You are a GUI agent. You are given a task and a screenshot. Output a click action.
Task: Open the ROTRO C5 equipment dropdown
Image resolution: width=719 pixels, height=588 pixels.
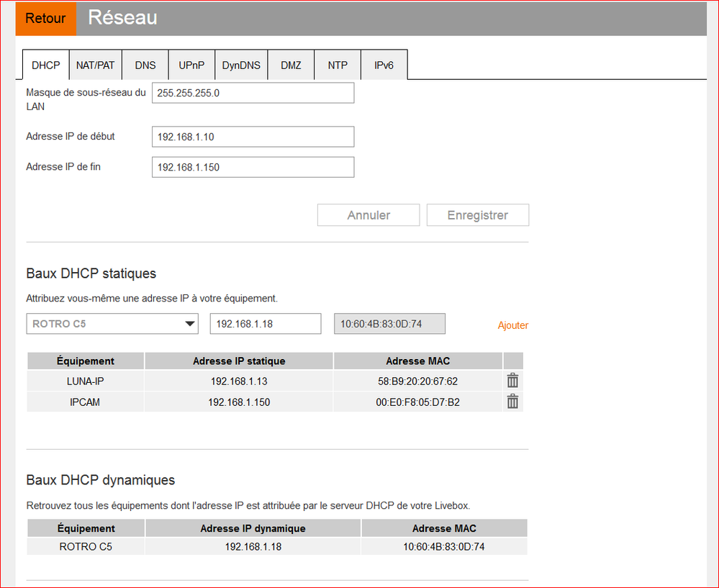[112, 324]
